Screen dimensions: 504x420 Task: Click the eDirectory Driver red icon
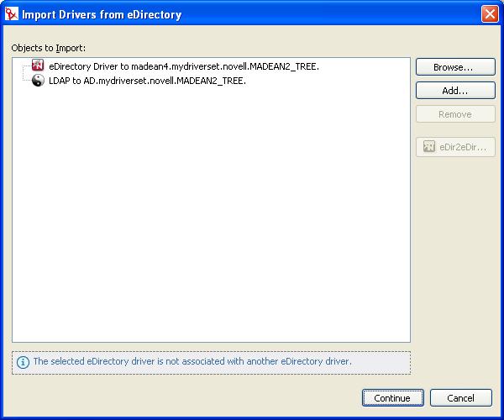38,66
